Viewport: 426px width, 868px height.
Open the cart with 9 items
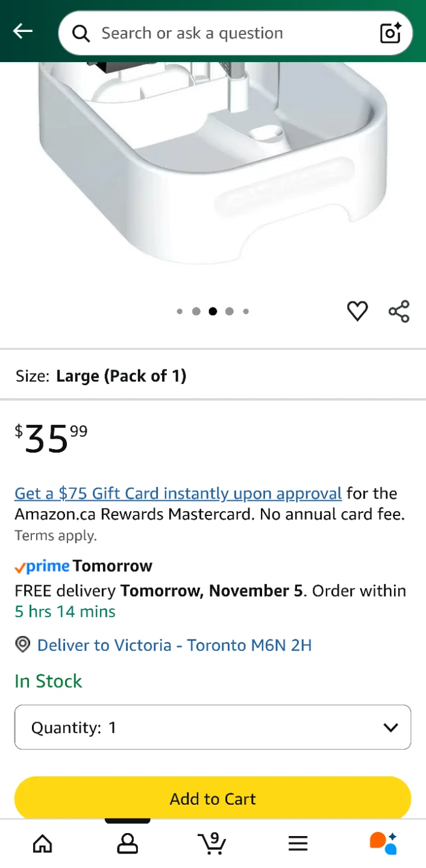(212, 843)
